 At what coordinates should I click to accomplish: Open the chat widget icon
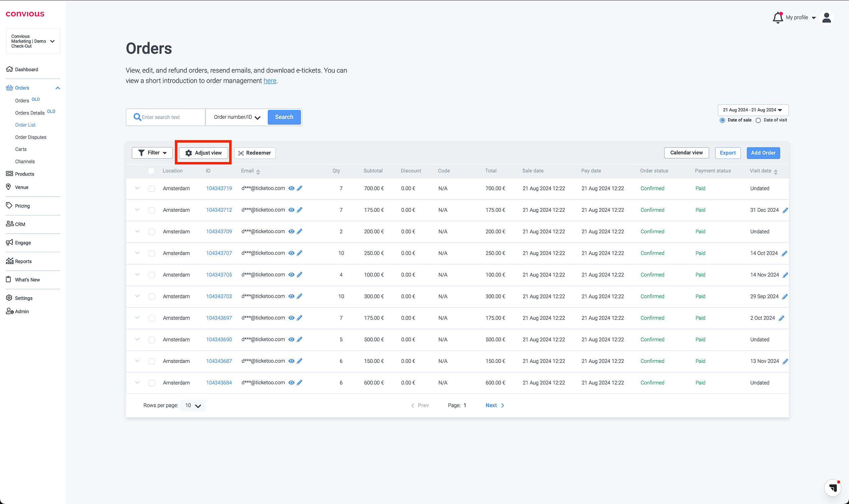pos(832,488)
